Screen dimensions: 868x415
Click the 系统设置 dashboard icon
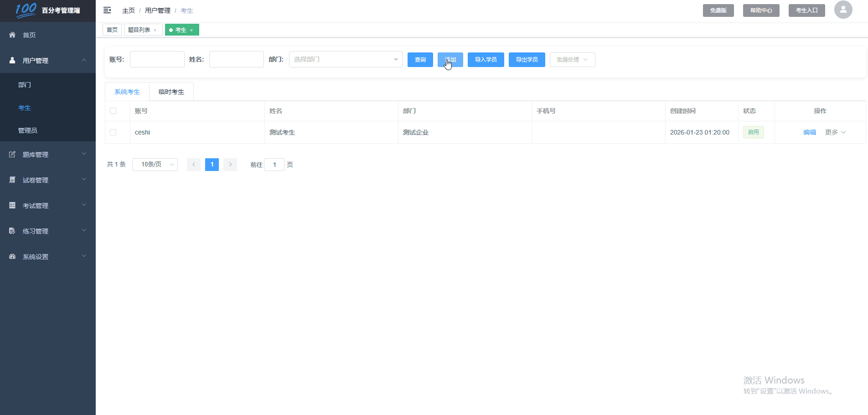(x=12, y=257)
